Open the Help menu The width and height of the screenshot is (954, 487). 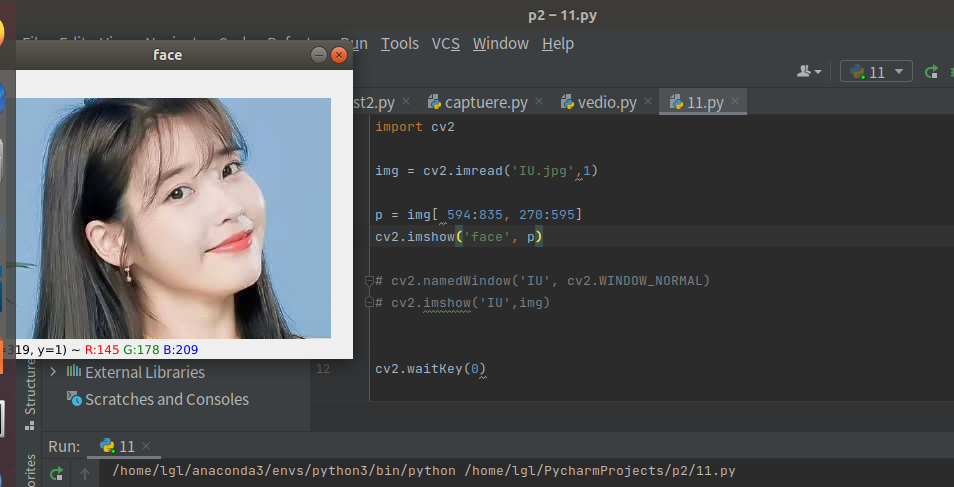558,44
